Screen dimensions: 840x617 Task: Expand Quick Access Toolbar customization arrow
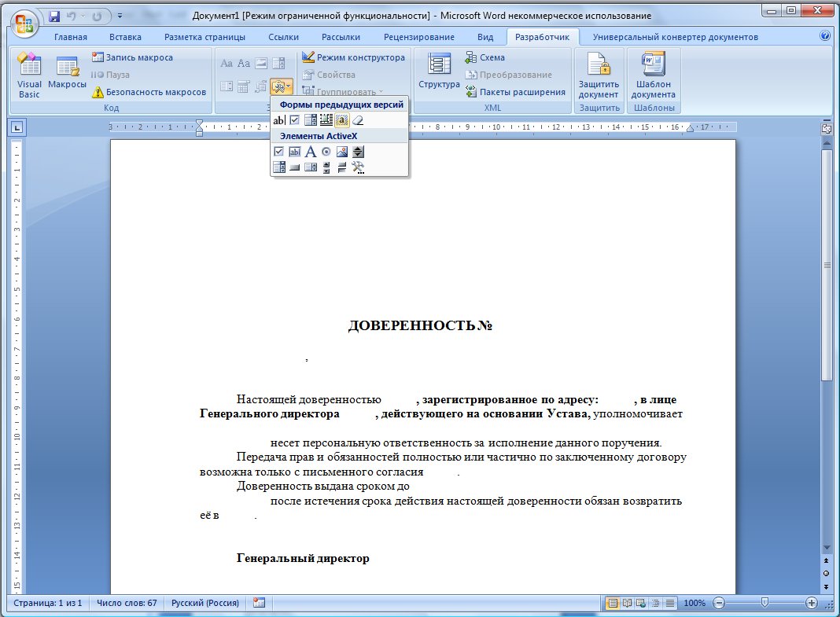coord(120,16)
